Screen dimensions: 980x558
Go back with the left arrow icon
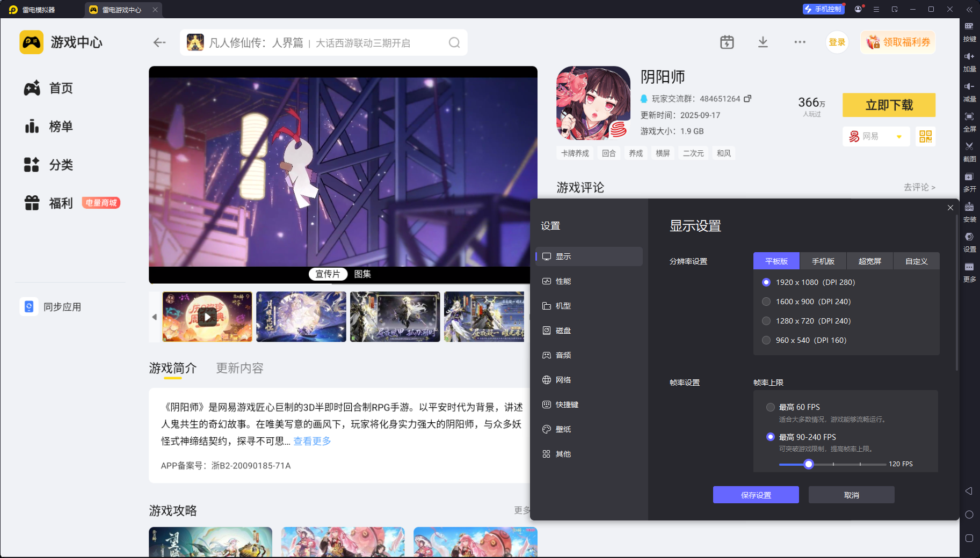click(x=159, y=42)
